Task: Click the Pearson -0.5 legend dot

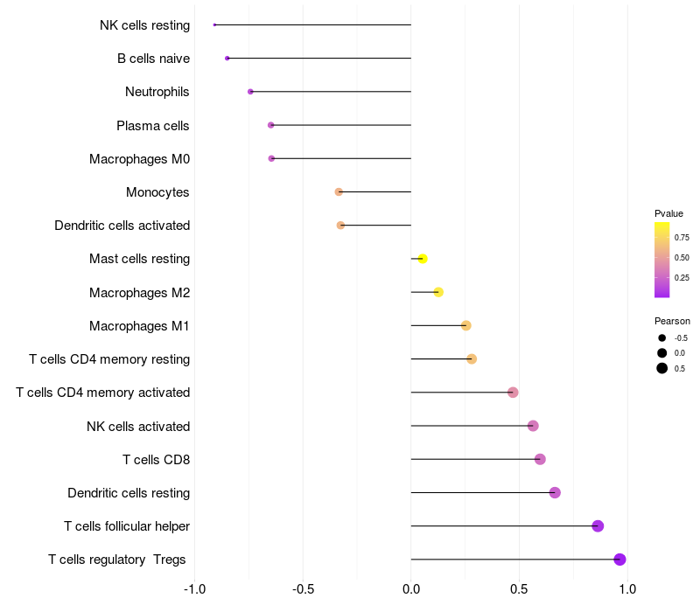Action: [x=662, y=338]
